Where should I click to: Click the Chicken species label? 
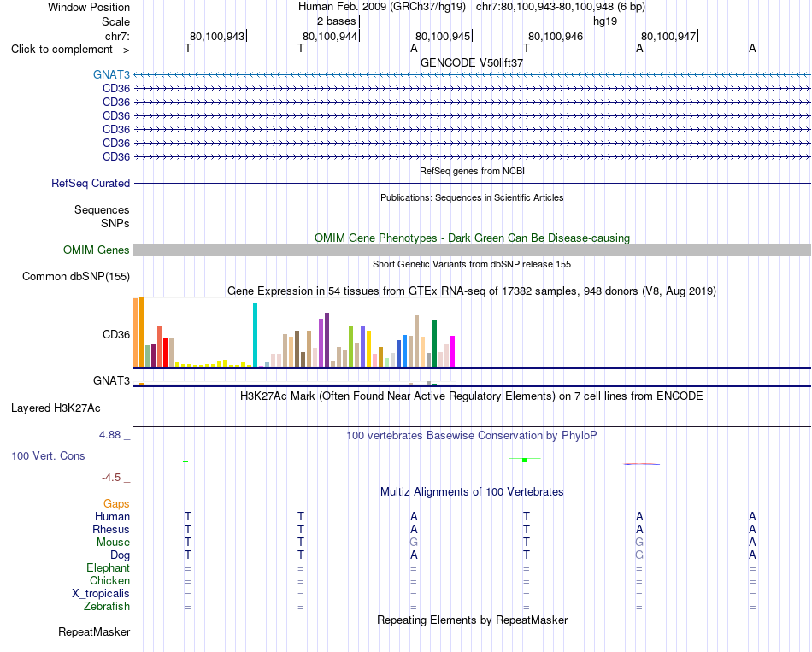[x=109, y=580]
